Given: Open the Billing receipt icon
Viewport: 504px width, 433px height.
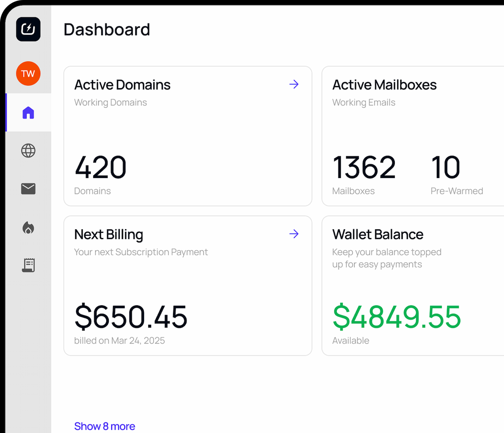Looking at the screenshot, I should [x=28, y=265].
